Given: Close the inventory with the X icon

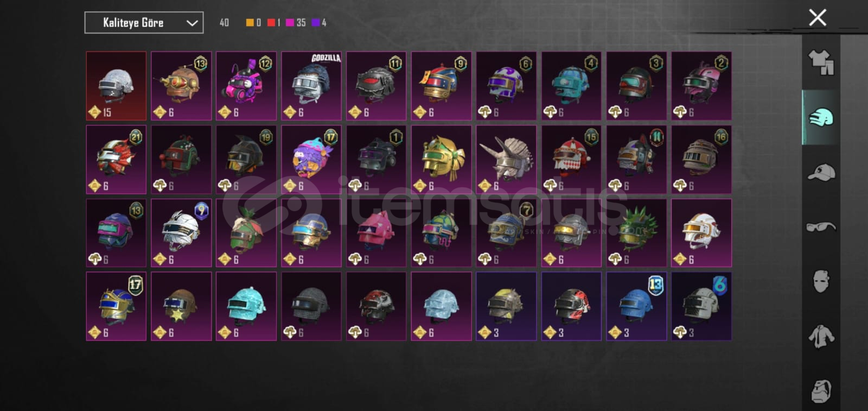Looking at the screenshot, I should click(818, 17).
